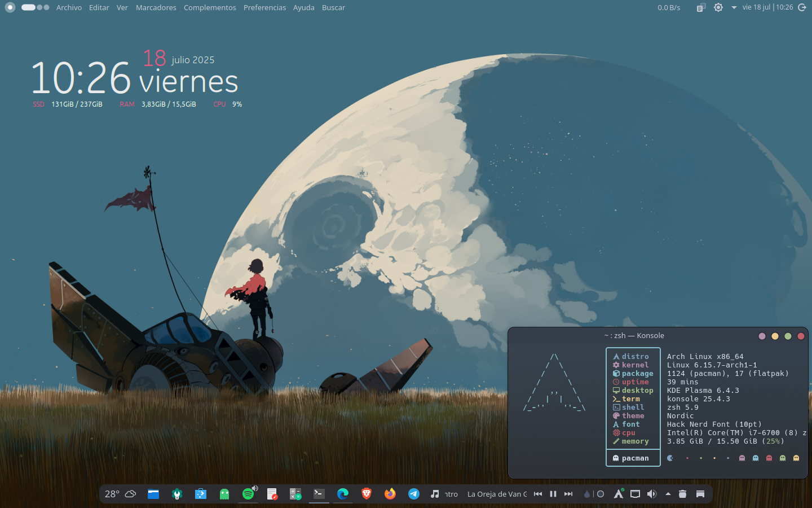Screen dimensions: 812x508
Task: Open the Marcadores menu
Action: coord(156,7)
